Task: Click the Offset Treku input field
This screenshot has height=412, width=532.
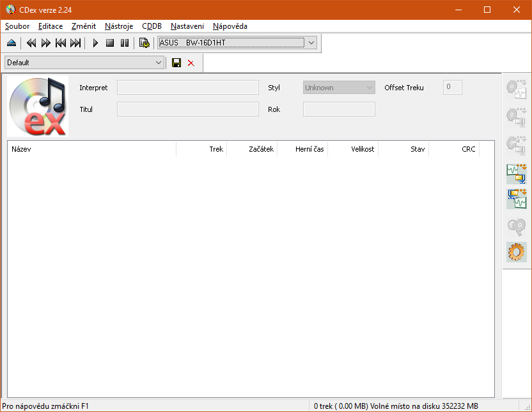Action: pyautogui.click(x=453, y=88)
